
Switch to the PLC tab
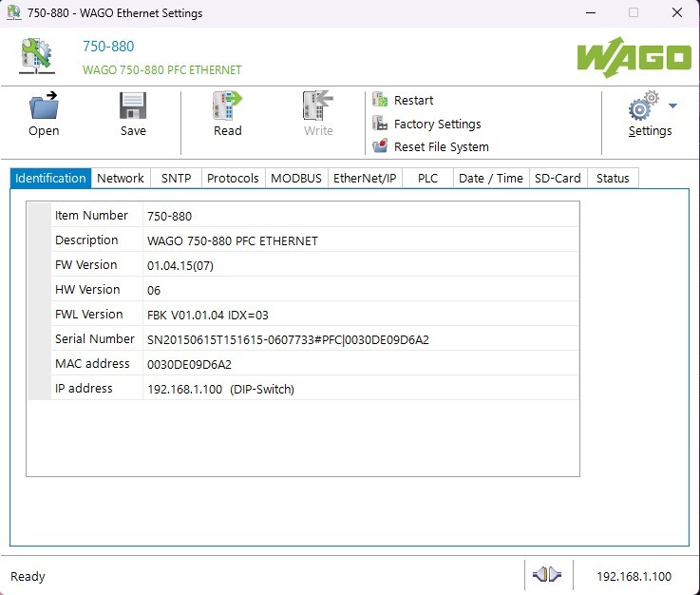coord(427,179)
